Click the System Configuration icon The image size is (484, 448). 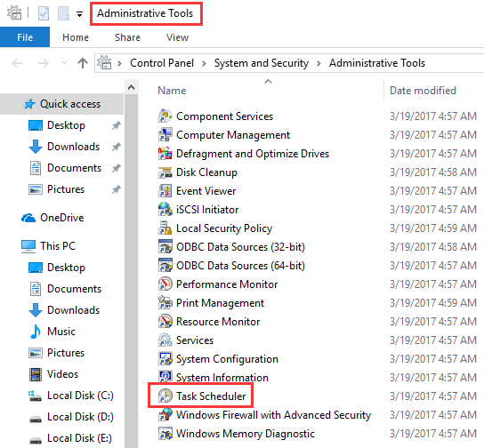[165, 359]
